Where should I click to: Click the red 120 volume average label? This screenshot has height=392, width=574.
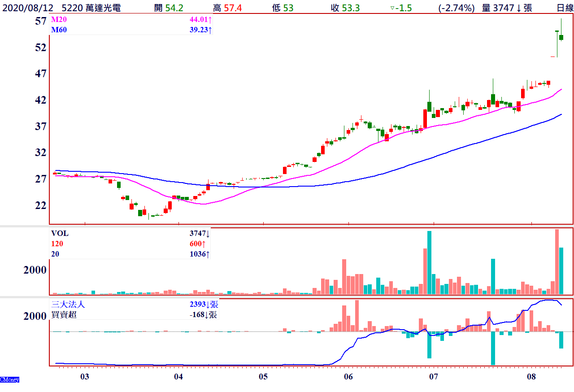(x=57, y=244)
